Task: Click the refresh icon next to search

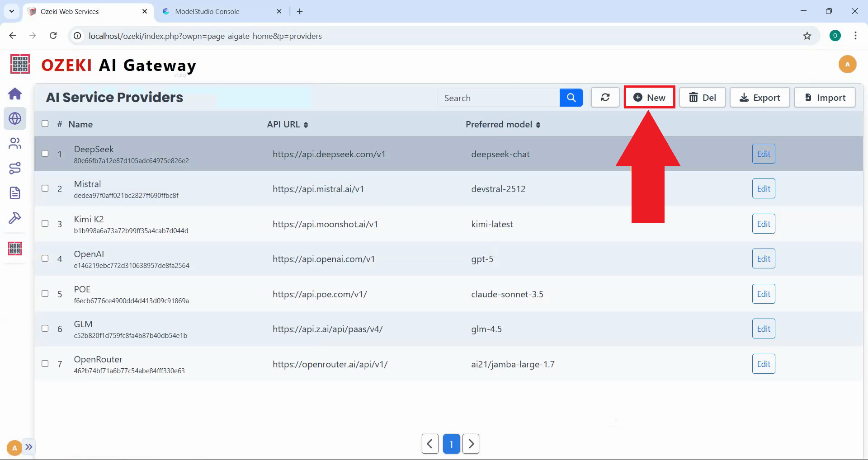Action: pyautogui.click(x=605, y=97)
